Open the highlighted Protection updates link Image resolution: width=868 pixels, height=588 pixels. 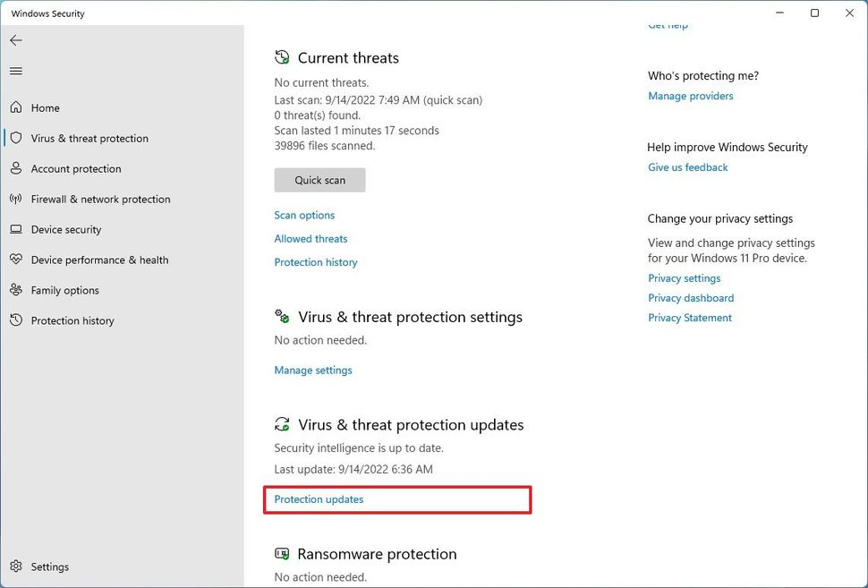318,499
